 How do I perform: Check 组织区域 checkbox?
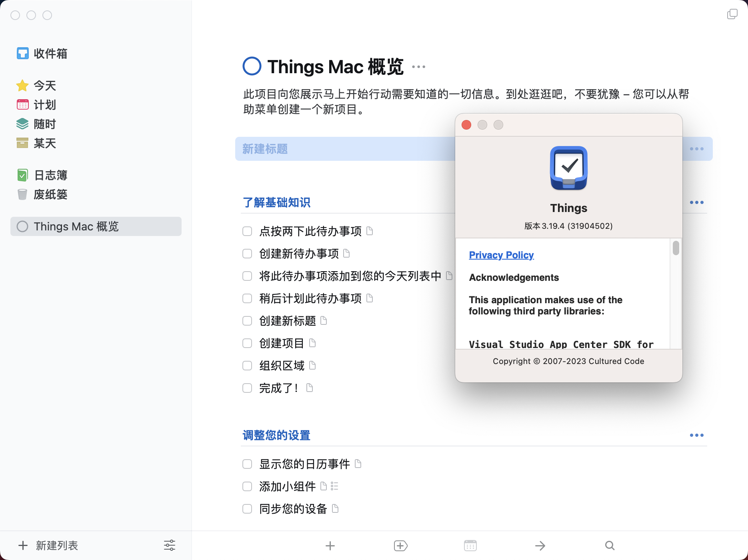tap(247, 366)
